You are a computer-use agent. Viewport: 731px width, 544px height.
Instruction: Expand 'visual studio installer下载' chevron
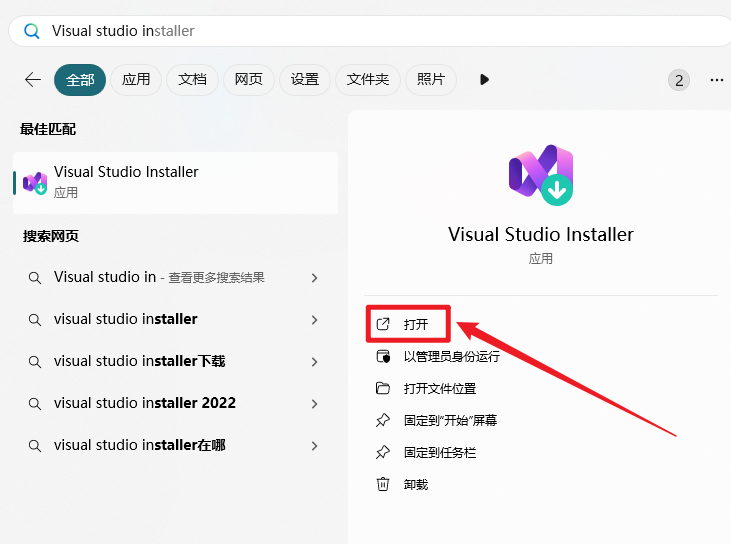pos(314,362)
